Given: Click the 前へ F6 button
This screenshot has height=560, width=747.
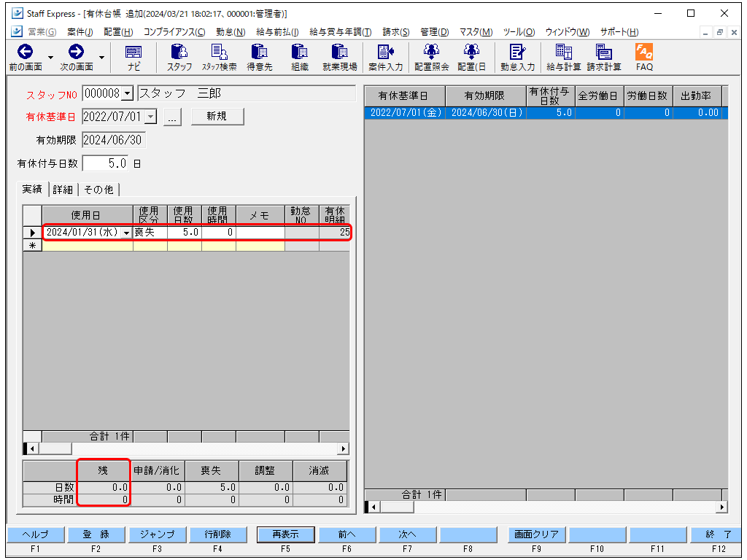Looking at the screenshot, I should click(x=347, y=534).
